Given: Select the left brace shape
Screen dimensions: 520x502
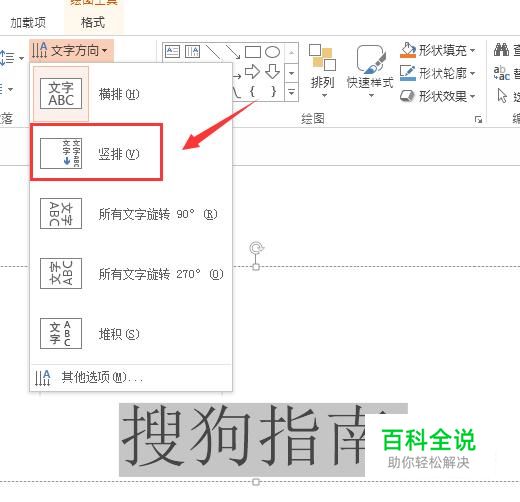Looking at the screenshot, I should click(252, 91).
